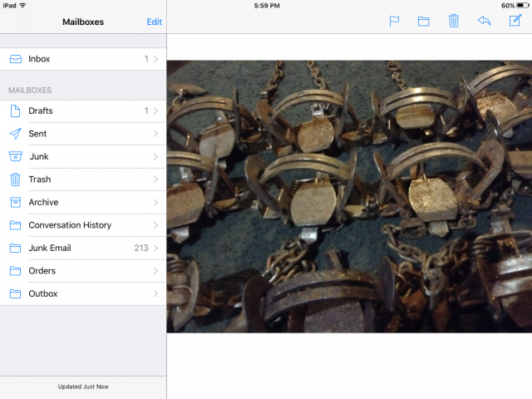Tap the battery indicator icon
Screen dimensions: 532x399
pos(523,6)
